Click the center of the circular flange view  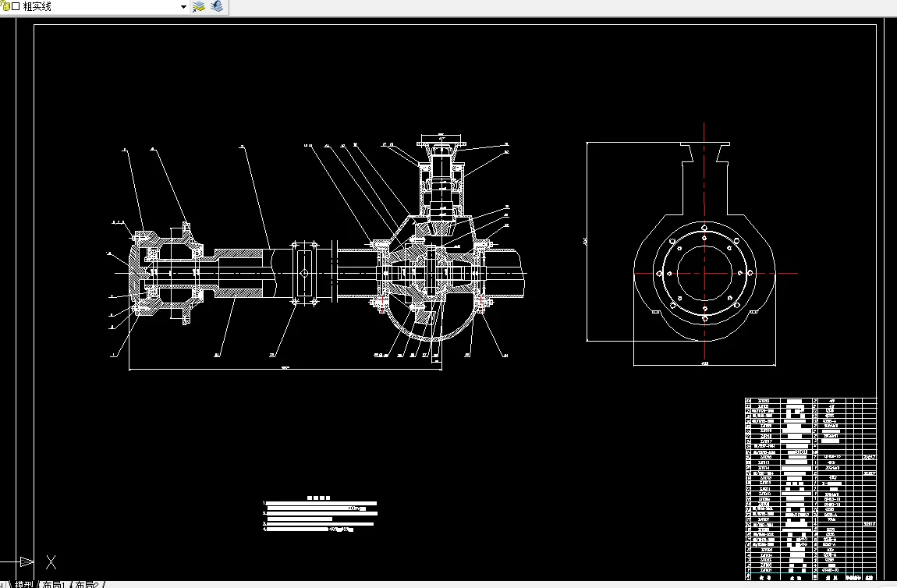tap(704, 273)
